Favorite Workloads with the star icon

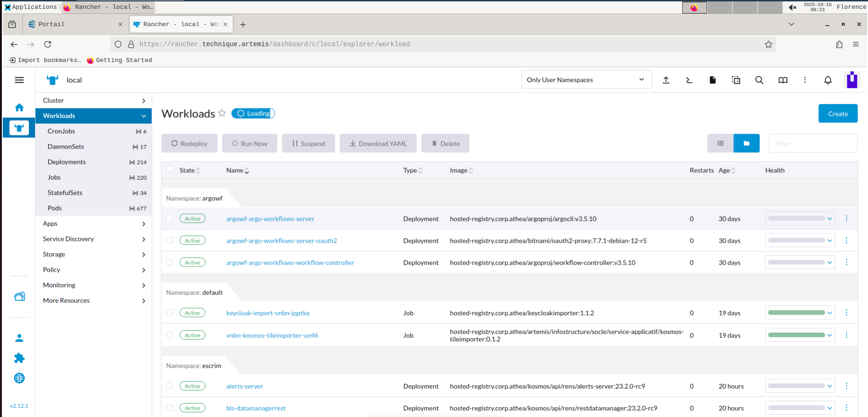coord(222,113)
